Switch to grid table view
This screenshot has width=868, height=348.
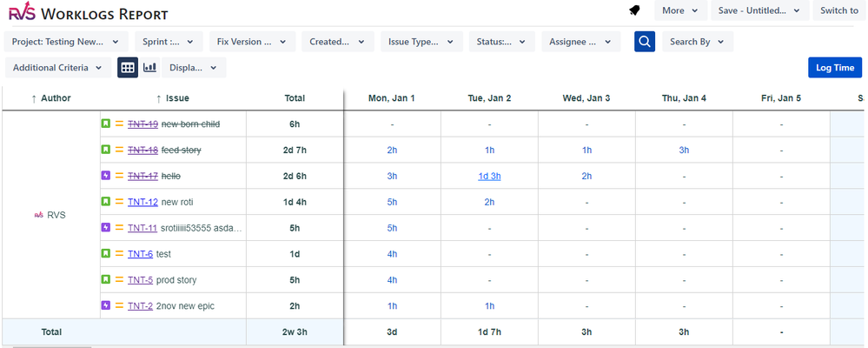pyautogui.click(x=128, y=68)
